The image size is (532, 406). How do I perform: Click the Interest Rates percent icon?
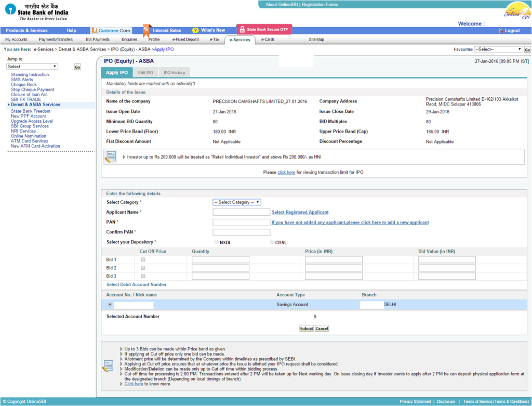coord(146,29)
